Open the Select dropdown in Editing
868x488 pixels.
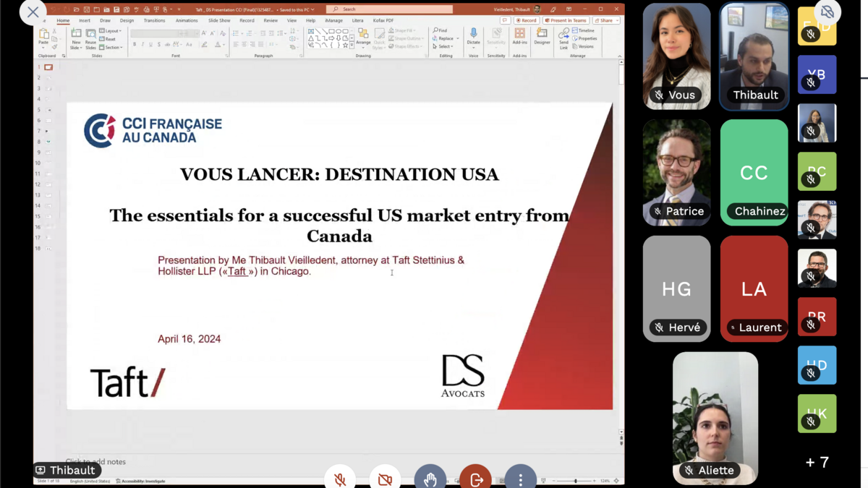444,46
